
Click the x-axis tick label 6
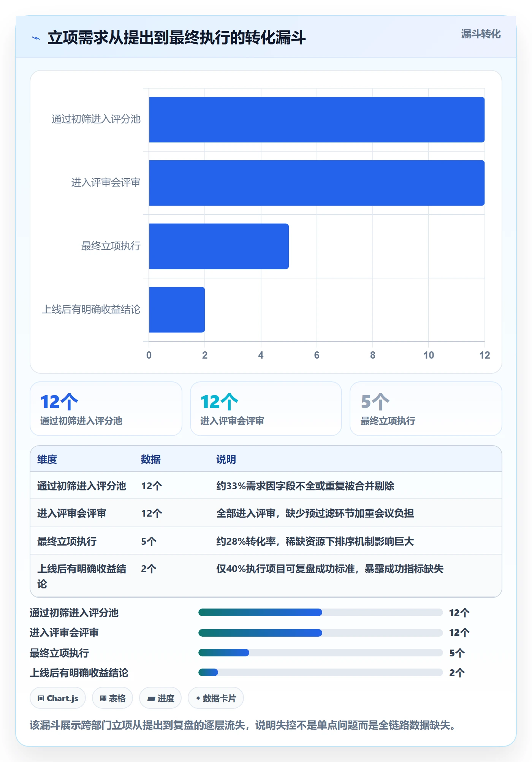(x=317, y=355)
